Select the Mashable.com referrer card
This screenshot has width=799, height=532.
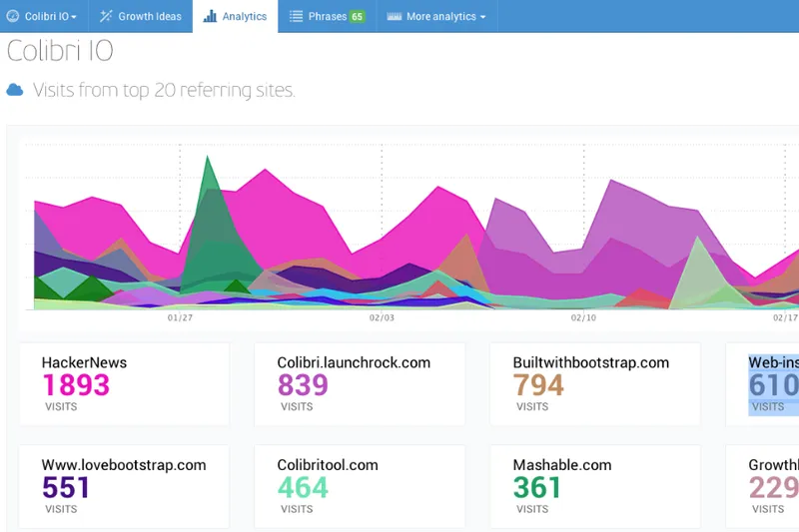tap(594, 486)
